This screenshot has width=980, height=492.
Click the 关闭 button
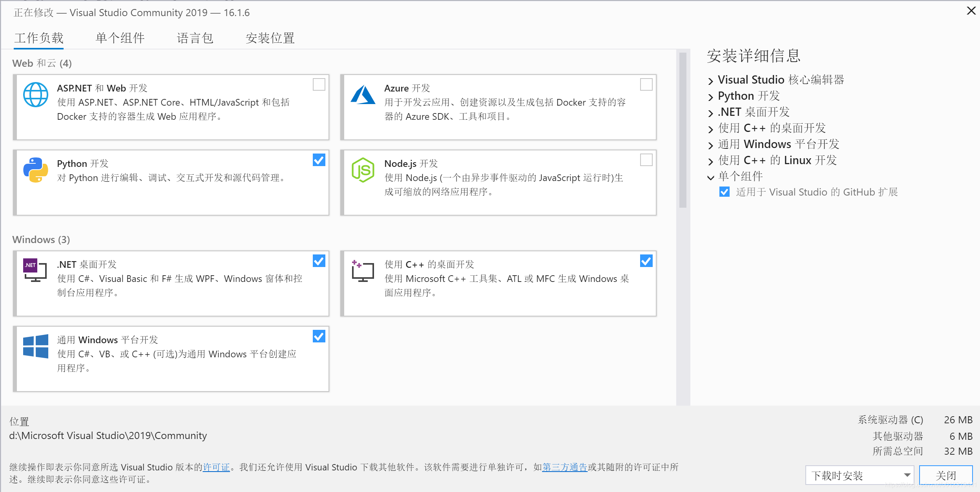(946, 476)
